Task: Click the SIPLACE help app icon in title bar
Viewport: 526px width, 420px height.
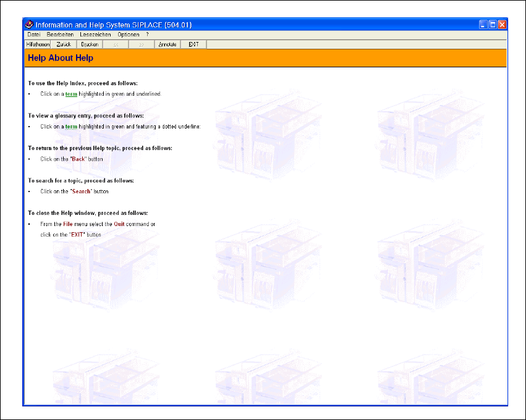Action: click(x=29, y=25)
